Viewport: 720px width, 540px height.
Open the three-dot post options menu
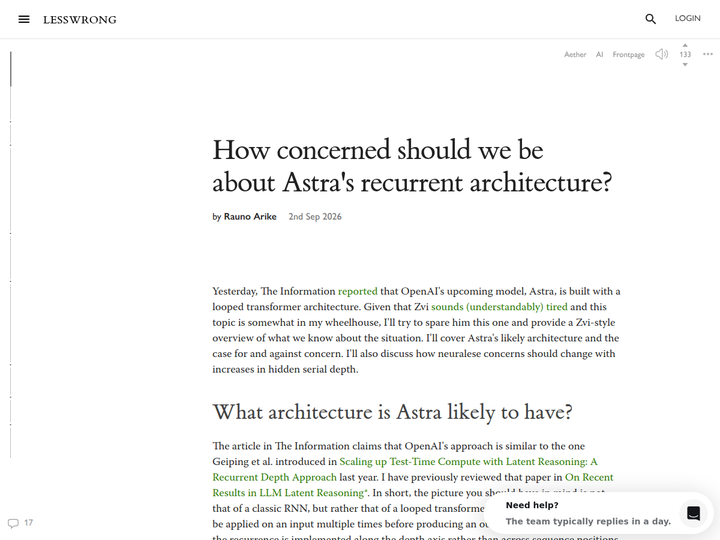[708, 54]
